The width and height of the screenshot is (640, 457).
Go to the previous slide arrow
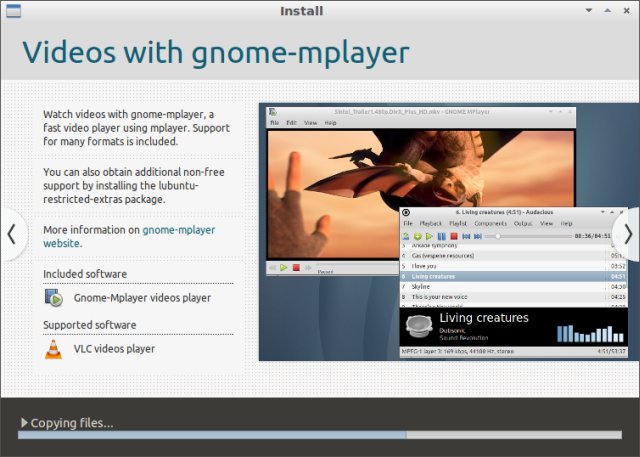(11, 233)
